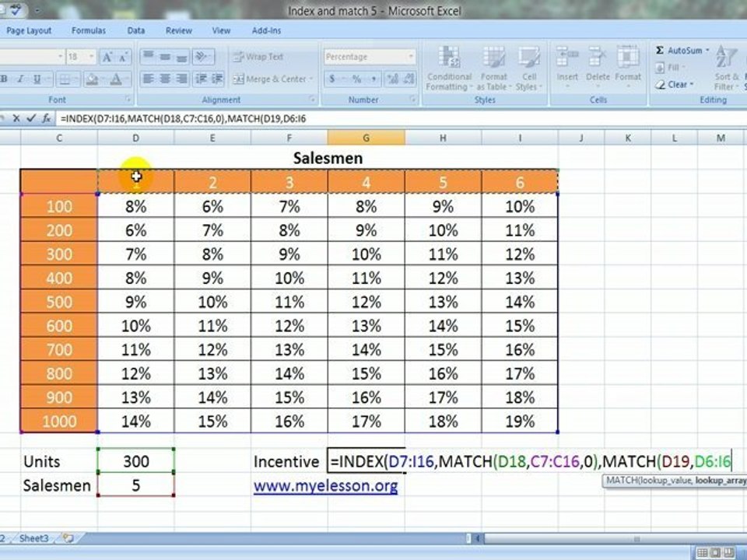Open the font name dropdown arrow
The width and height of the screenshot is (747, 560).
[60, 57]
